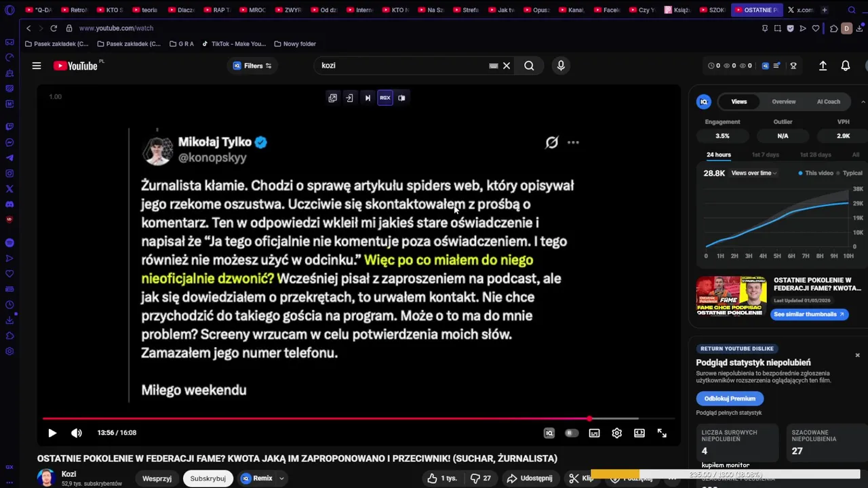The image size is (868, 488).
Task: Click the progress bar scrubber dot
Action: [x=589, y=419]
